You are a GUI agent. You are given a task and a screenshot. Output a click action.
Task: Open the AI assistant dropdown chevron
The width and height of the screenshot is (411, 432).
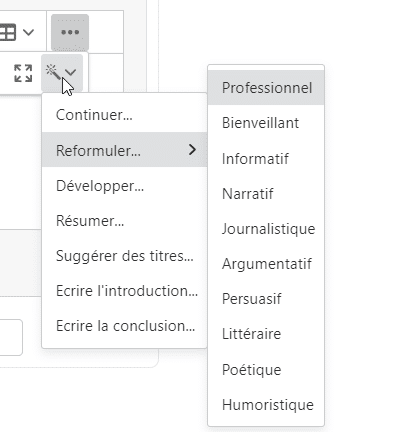(x=71, y=72)
